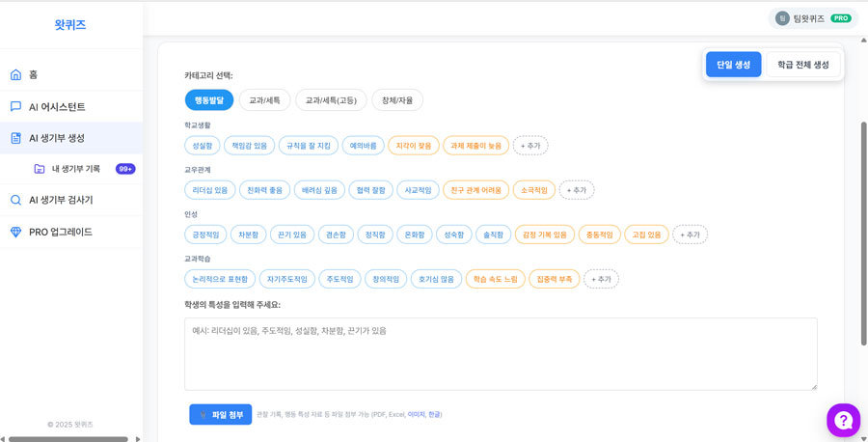Switch to 학급 전체 생성 mode
Image resolution: width=868 pixels, height=442 pixels.
coord(802,65)
